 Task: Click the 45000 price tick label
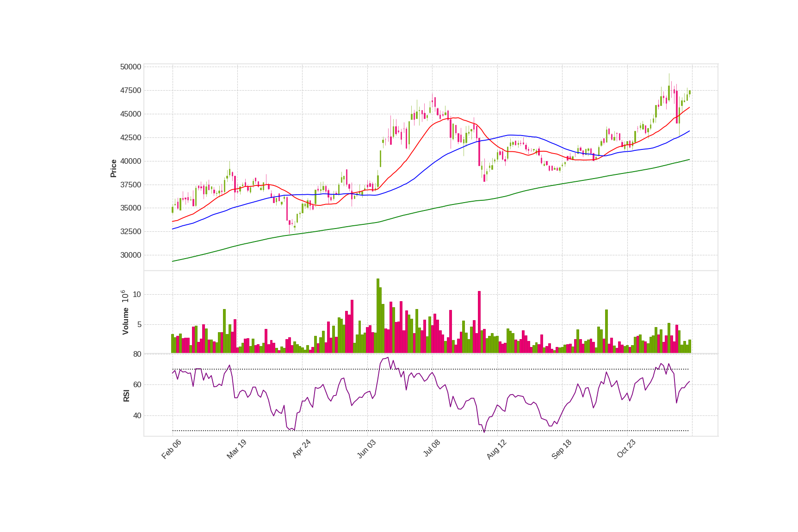pos(130,114)
